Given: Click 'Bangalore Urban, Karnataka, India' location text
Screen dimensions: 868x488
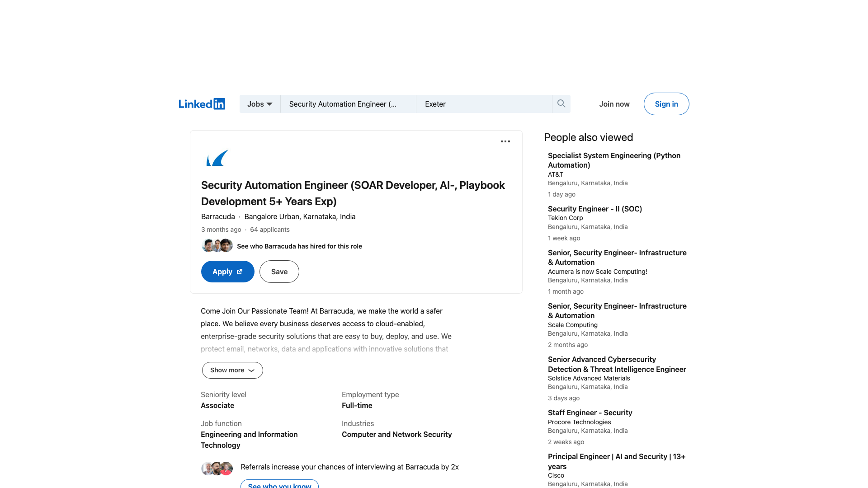Looking at the screenshot, I should (300, 216).
